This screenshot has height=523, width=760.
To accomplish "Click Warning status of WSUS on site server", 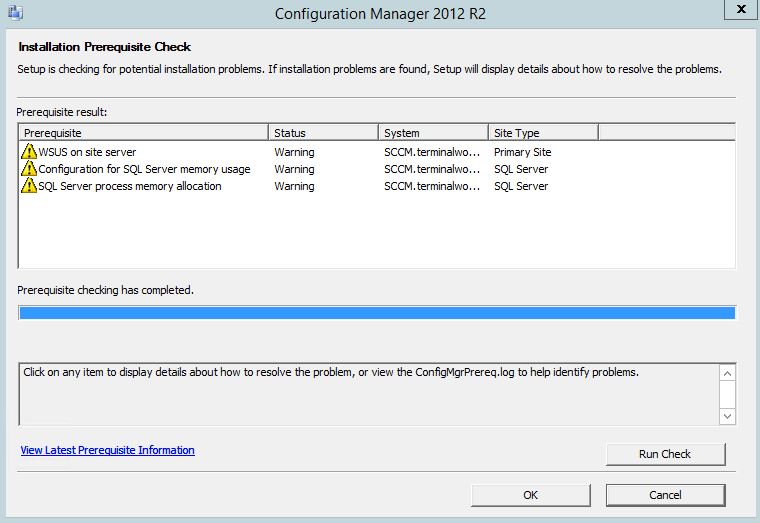I will (x=294, y=152).
